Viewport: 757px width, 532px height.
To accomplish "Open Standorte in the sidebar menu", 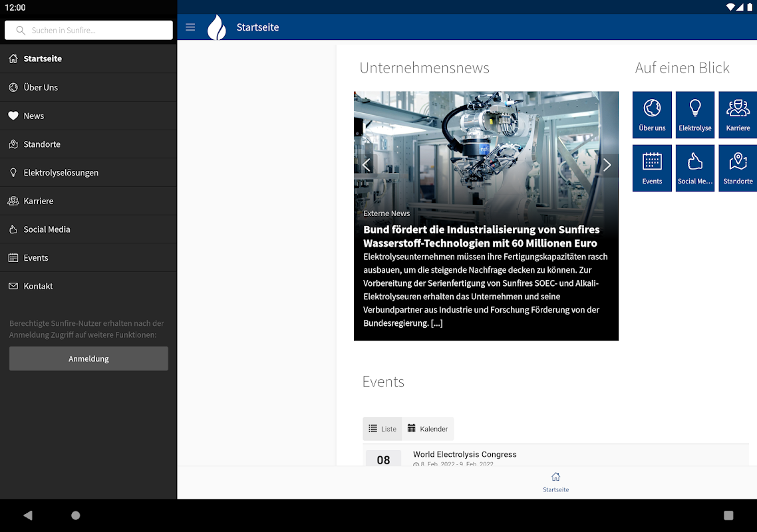I will (88, 144).
